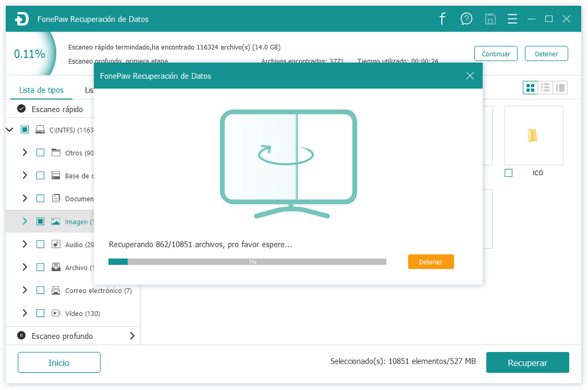Click the save scan floppy icon

[x=490, y=19]
